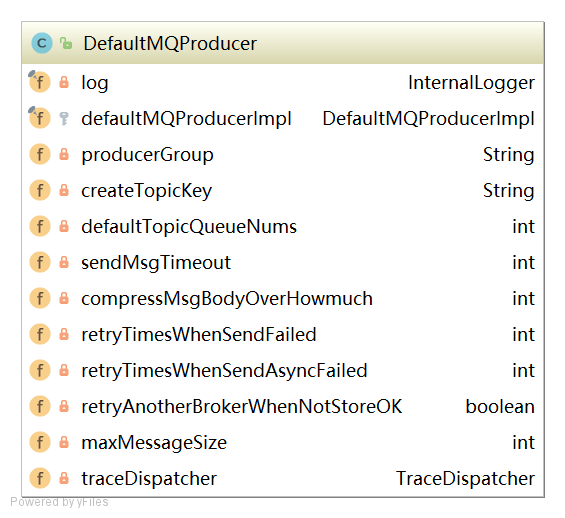565x518 pixels.
Task: Click the field icon next to sendMsgTimeout
Action: 40,262
